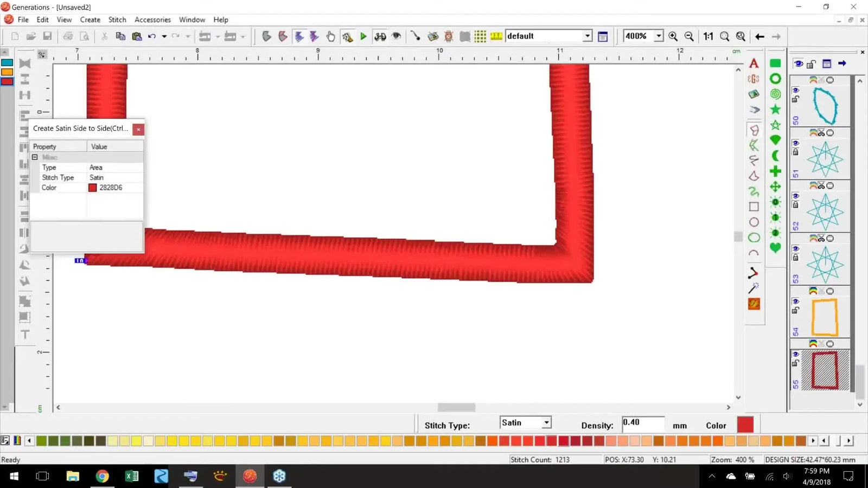Open the Stitch menu
The height and width of the screenshot is (488, 868).
(x=117, y=20)
